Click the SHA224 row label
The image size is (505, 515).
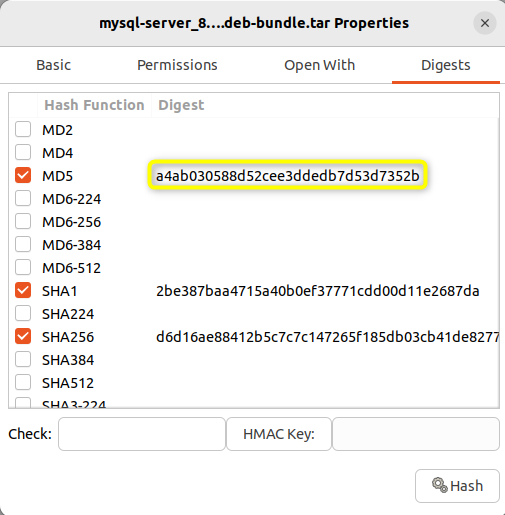68,314
